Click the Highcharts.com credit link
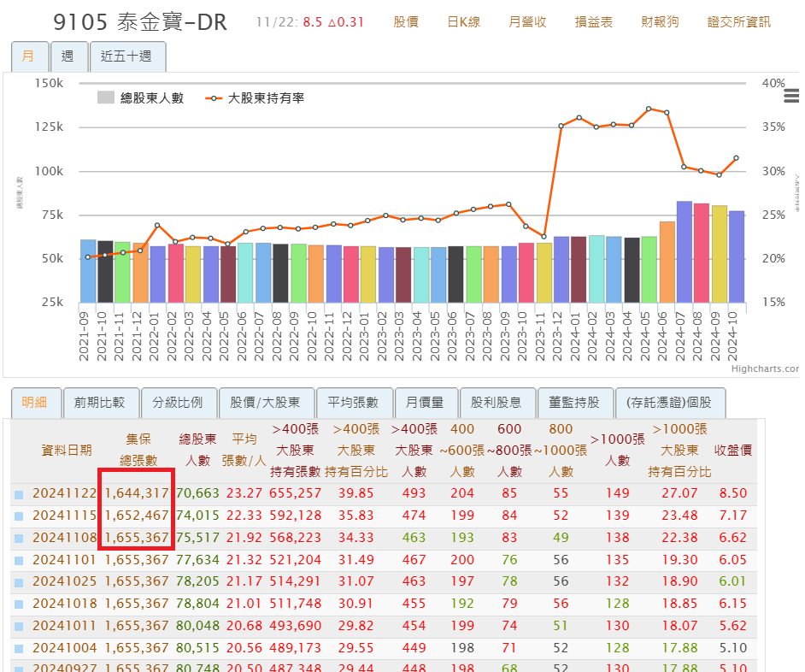The width and height of the screenshot is (805, 672). 765,369
